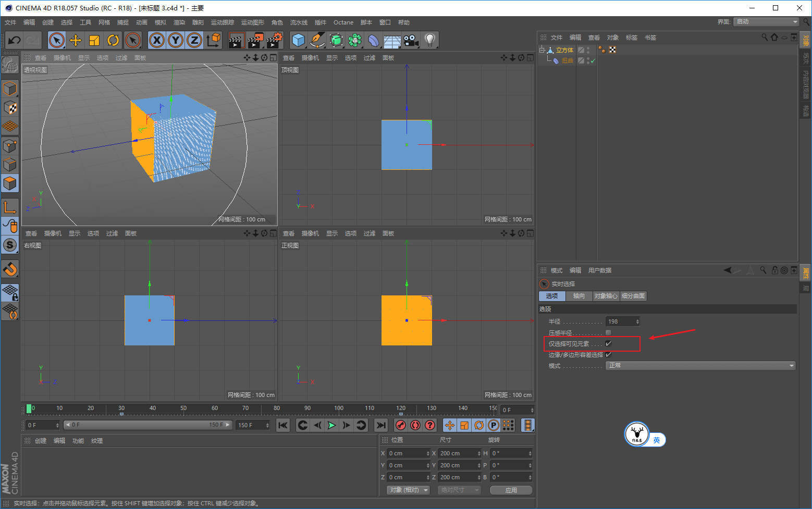This screenshot has height=509, width=812.
Task: Enable Snap magnet icon
Action: point(10,269)
